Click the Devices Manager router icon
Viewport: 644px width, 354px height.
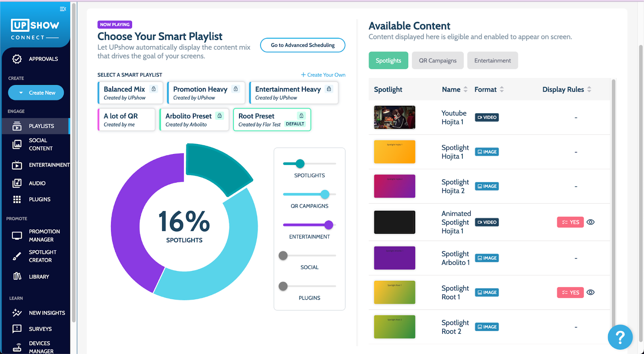[x=17, y=347]
